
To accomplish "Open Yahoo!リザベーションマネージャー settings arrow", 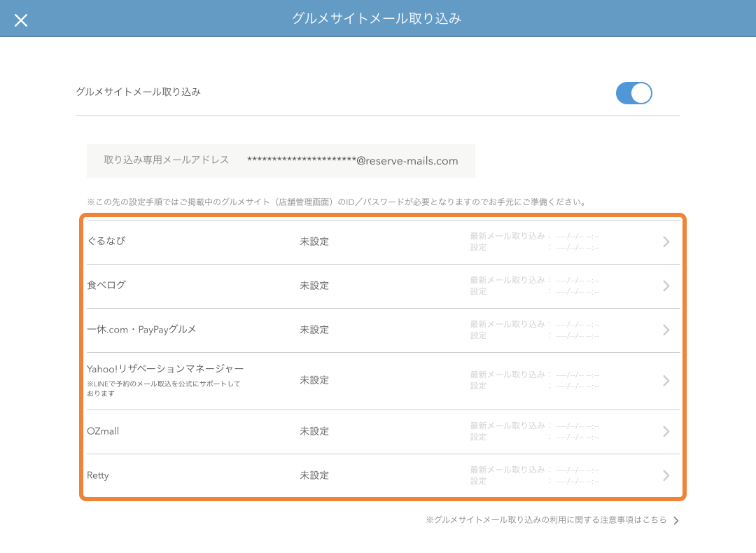I will coord(666,380).
